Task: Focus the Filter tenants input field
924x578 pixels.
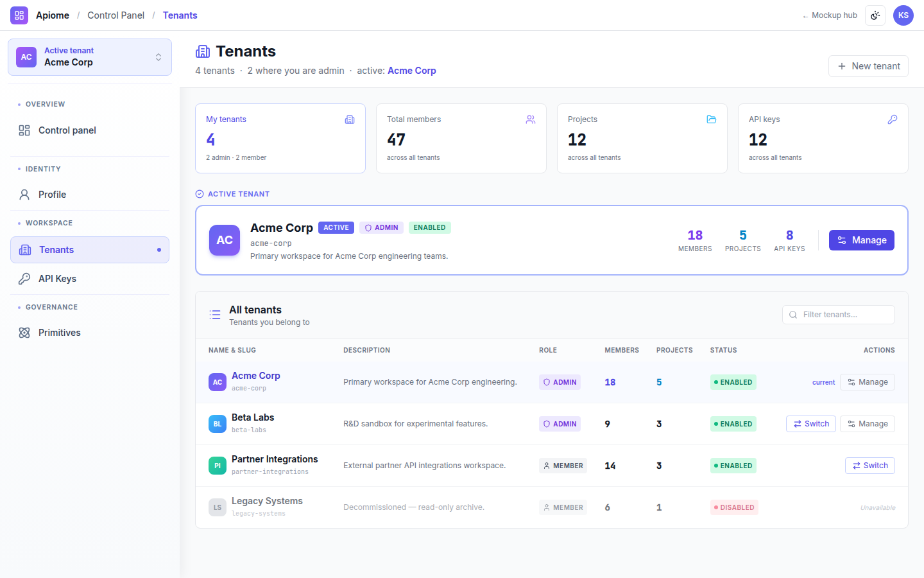Action: pyautogui.click(x=839, y=315)
